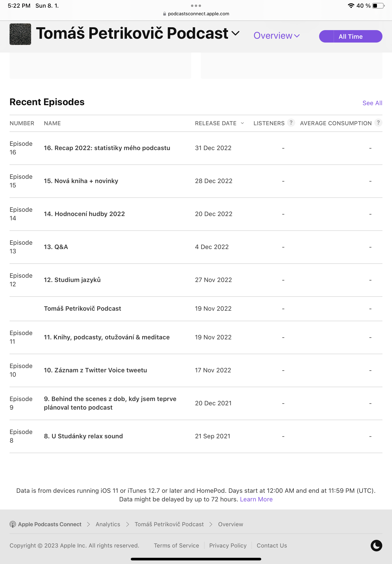392x564 pixels.
Task: Sort episodes by Release Date arrow
Action: (242, 123)
